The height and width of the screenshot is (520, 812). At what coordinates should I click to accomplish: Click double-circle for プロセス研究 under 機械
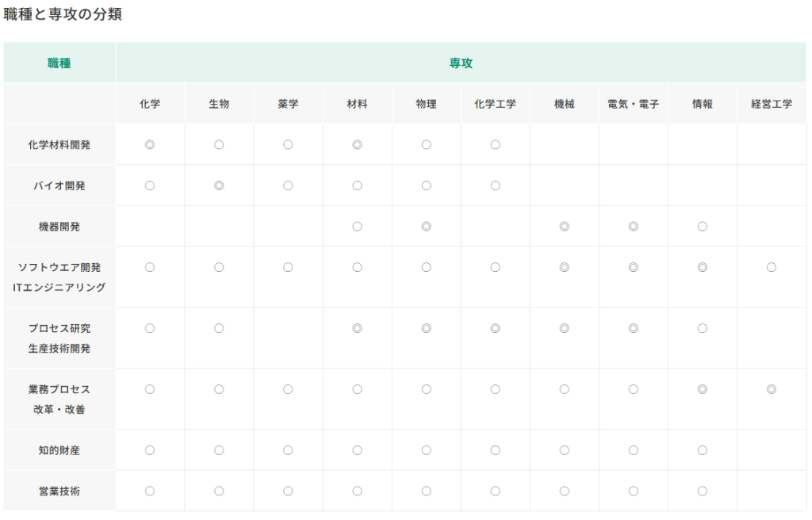click(565, 328)
